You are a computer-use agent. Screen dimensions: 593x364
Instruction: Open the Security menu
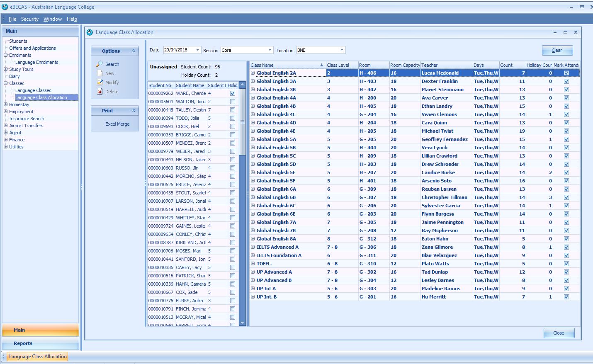(29, 19)
